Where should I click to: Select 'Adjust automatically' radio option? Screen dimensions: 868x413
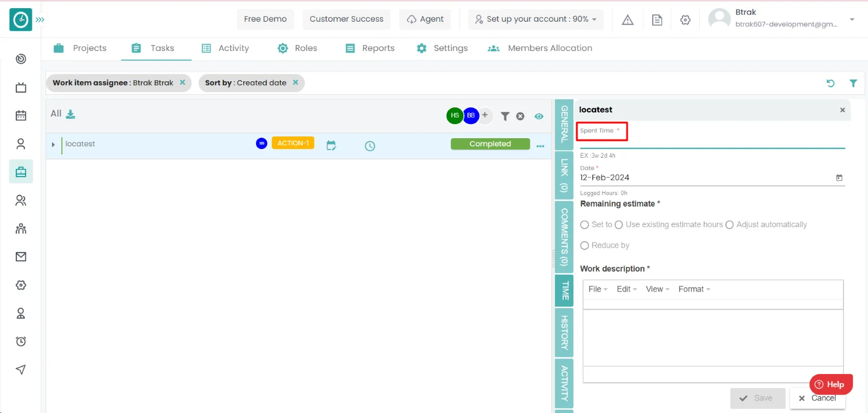point(730,225)
